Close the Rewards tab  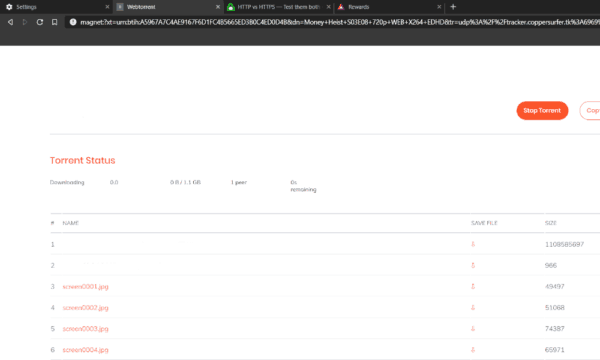coord(439,7)
